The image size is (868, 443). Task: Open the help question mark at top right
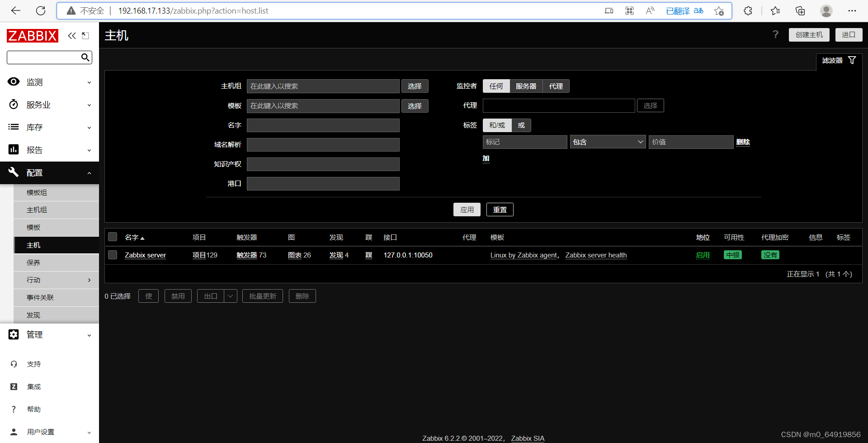(x=776, y=34)
